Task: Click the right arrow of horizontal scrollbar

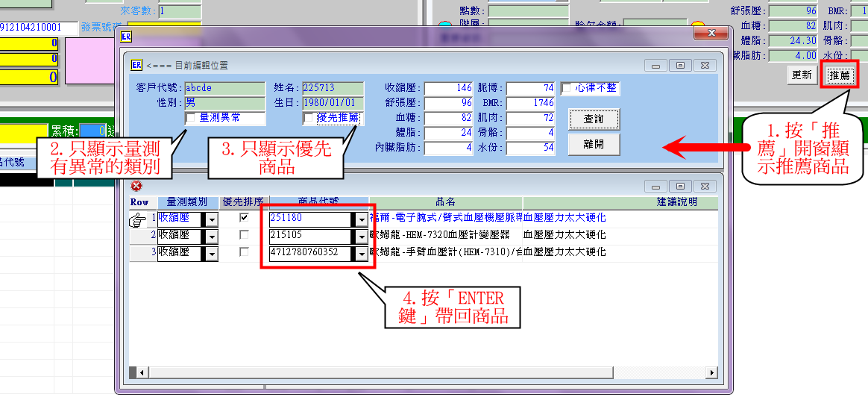Action: click(712, 372)
